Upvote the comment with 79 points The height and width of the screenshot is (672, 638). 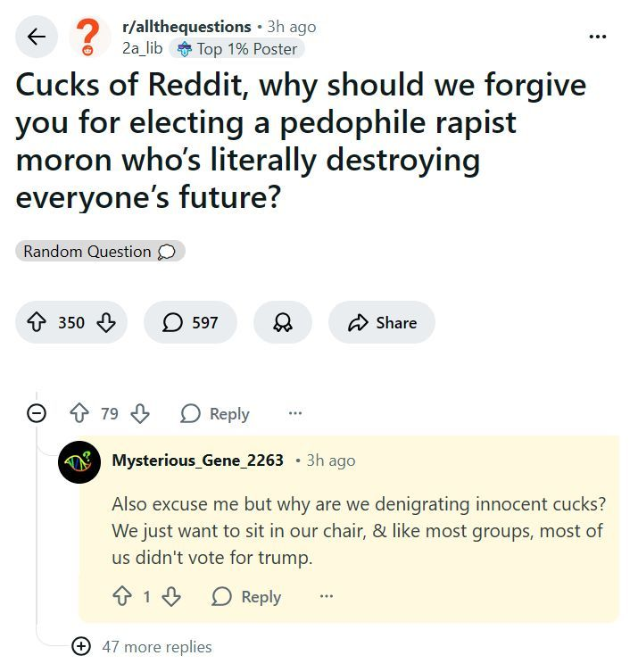pos(79,413)
